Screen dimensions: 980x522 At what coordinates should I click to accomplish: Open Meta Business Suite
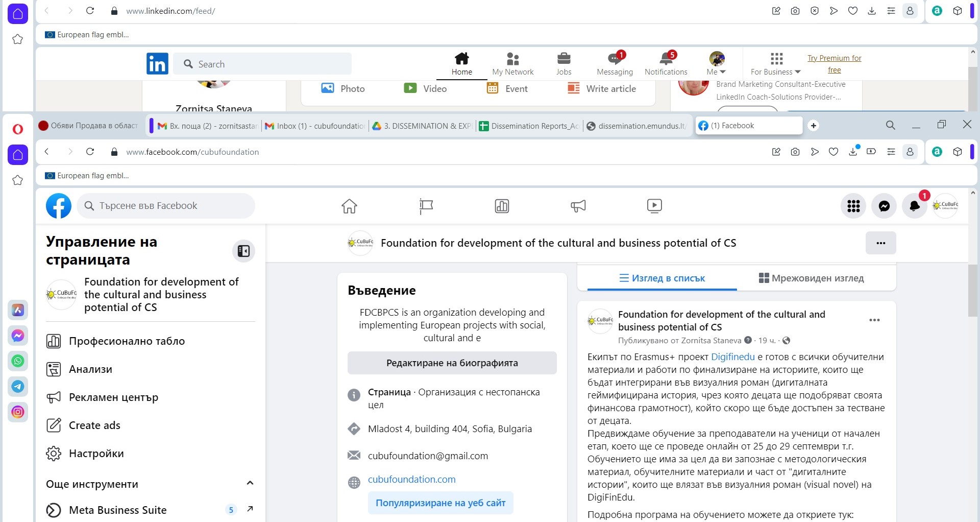151,510
